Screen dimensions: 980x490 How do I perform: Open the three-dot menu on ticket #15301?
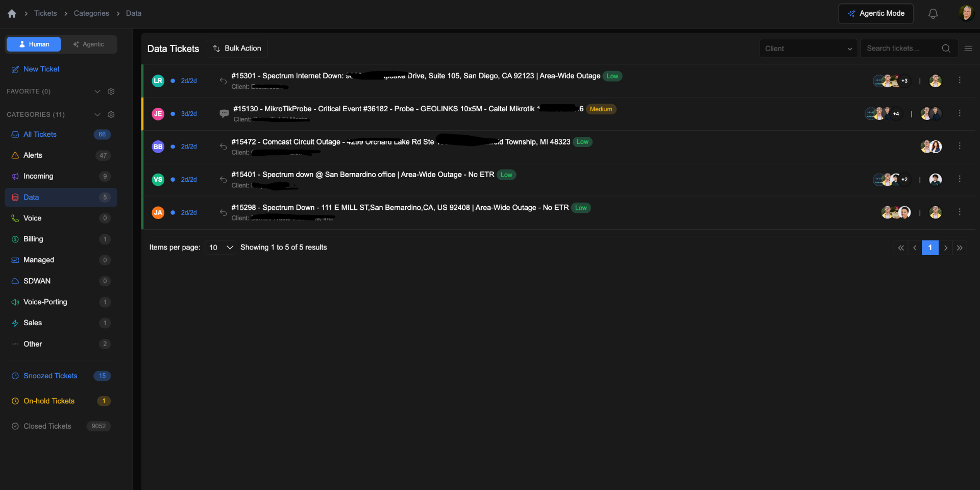pyautogui.click(x=960, y=80)
